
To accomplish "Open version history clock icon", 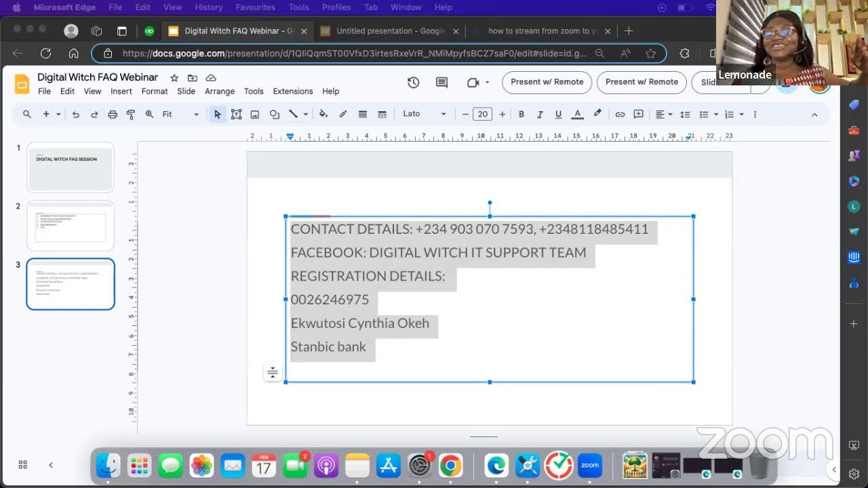I will click(413, 83).
